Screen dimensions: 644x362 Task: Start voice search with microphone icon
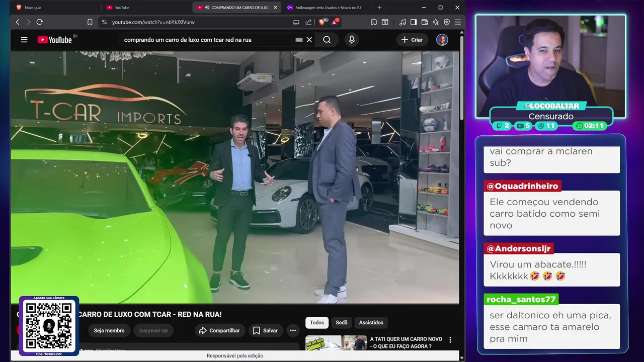(x=352, y=40)
